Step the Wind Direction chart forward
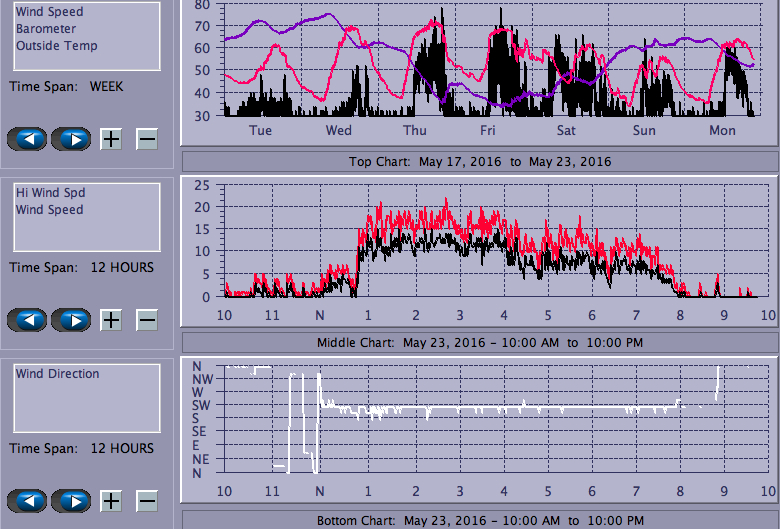This screenshot has width=780, height=529. pos(71,500)
